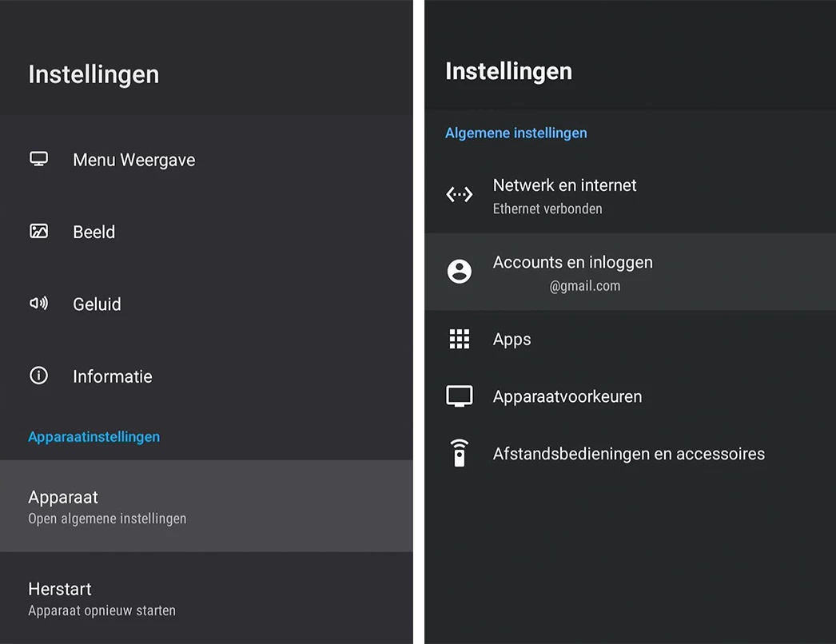Open the Menu Weergave settings
The height and width of the screenshot is (644, 836).
[x=134, y=160]
